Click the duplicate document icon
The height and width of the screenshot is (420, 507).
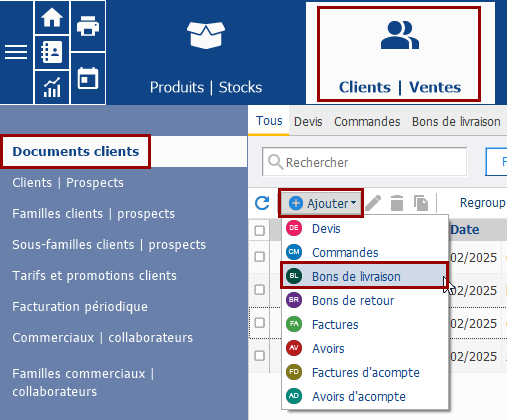tap(421, 203)
